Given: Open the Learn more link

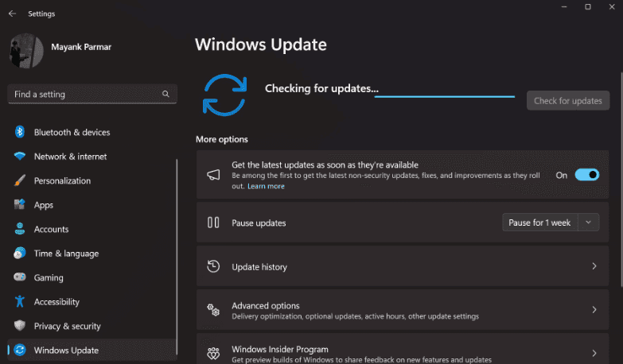Looking at the screenshot, I should [266, 186].
